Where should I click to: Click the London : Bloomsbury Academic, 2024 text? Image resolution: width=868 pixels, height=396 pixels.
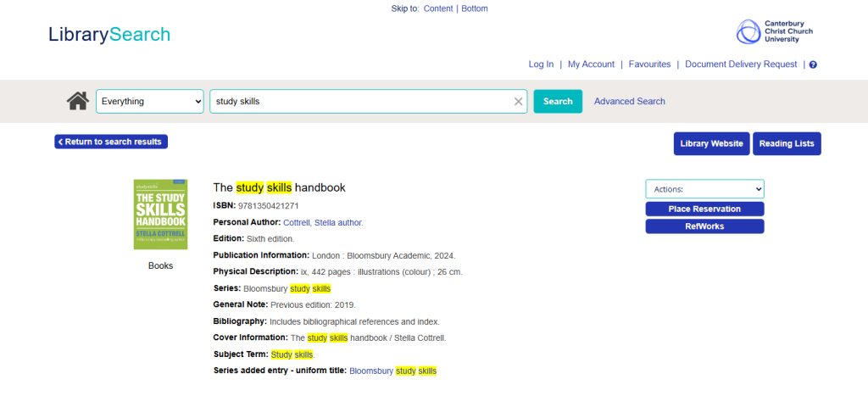click(384, 256)
